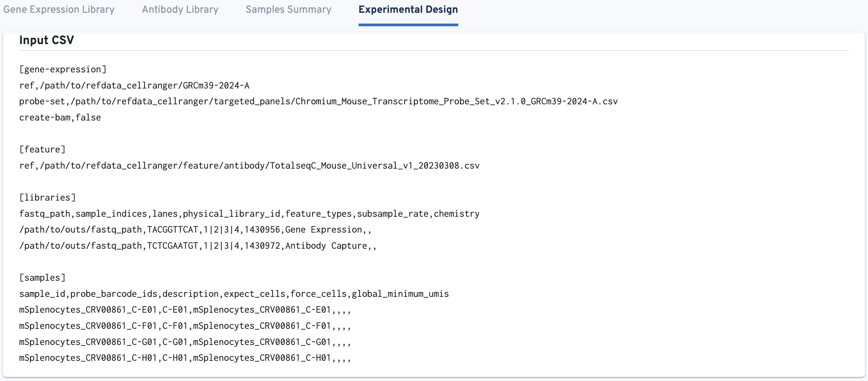Viewport: 868px width, 381px height.
Task: Click the Antibody Capture library row
Action: 197,246
